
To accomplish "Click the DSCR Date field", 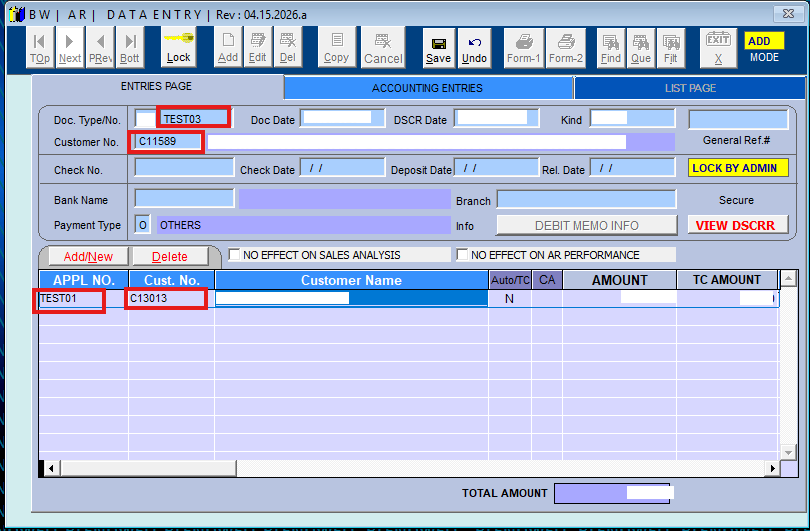I will (497, 118).
